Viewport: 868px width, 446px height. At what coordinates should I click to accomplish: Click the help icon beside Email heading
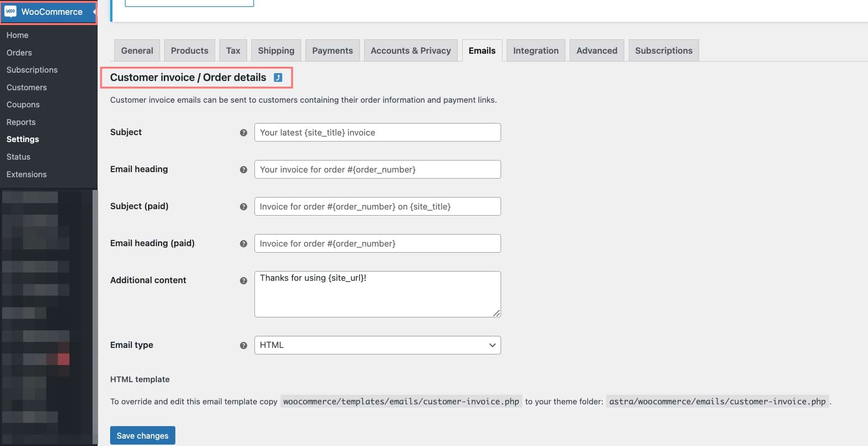(x=243, y=169)
